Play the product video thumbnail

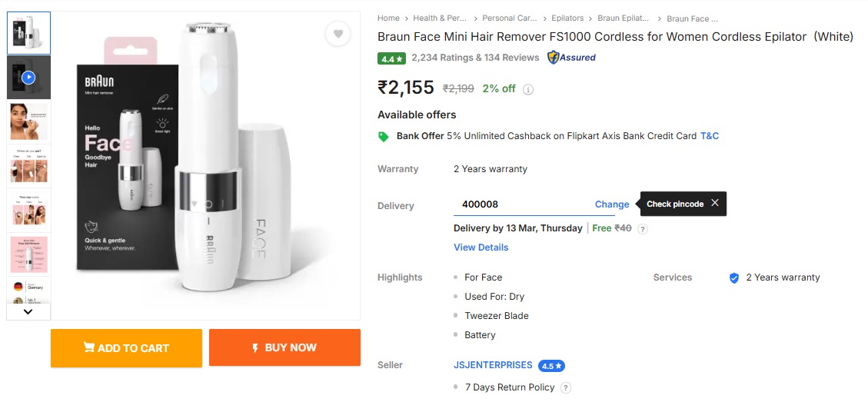pos(28,77)
